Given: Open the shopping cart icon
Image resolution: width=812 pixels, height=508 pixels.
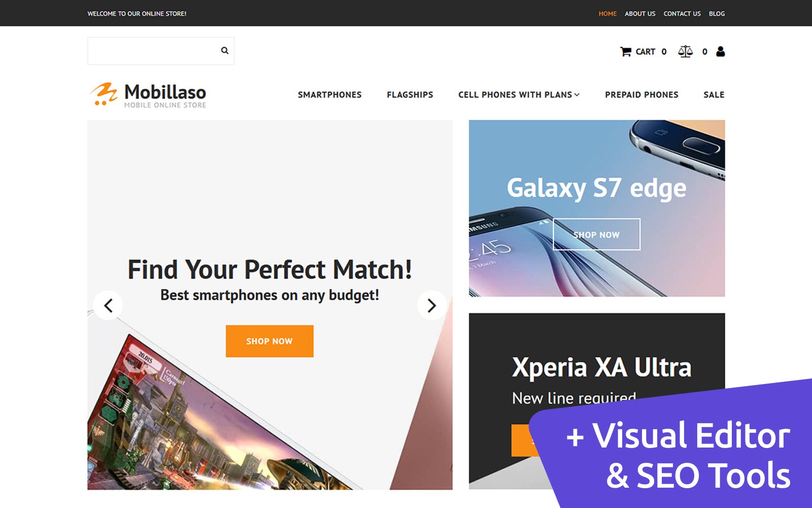Looking at the screenshot, I should (626, 51).
